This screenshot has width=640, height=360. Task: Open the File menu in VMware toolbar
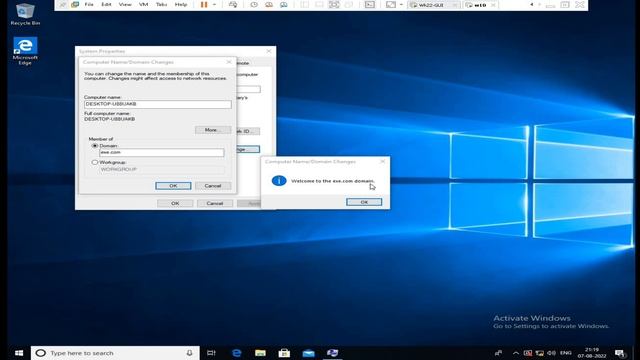pyautogui.click(x=89, y=4)
